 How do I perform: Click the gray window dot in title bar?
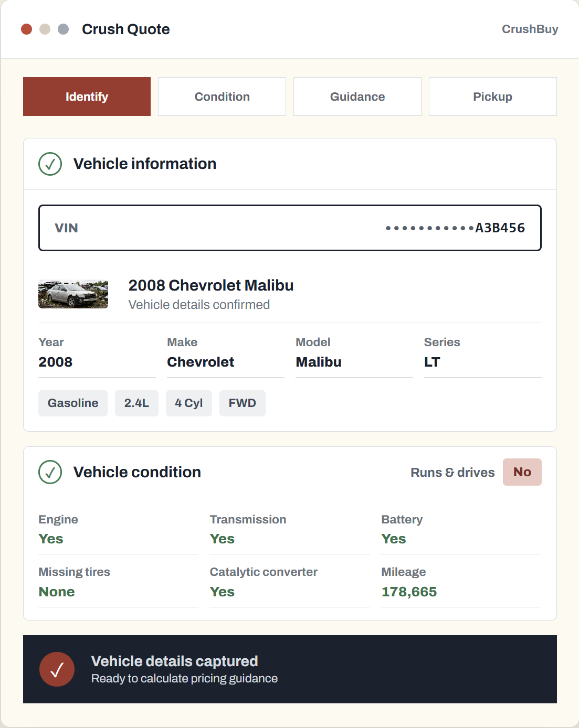(63, 29)
